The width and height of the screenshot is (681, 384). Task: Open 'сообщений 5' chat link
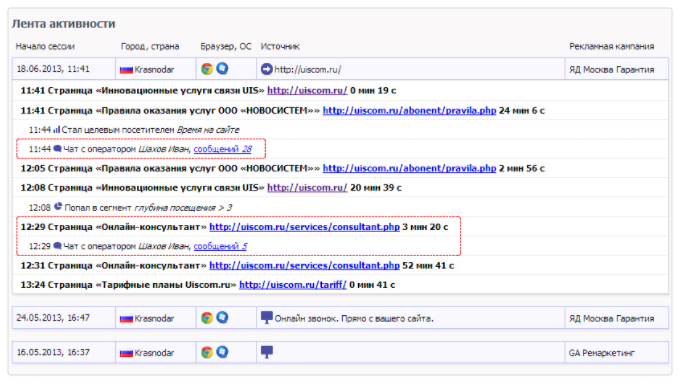(x=220, y=246)
